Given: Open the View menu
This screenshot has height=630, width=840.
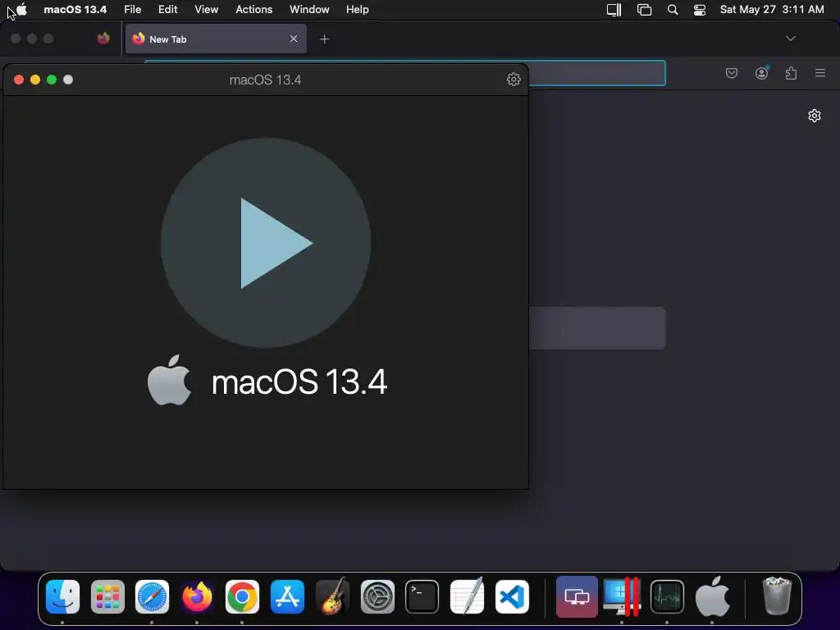Looking at the screenshot, I should pyautogui.click(x=206, y=10).
